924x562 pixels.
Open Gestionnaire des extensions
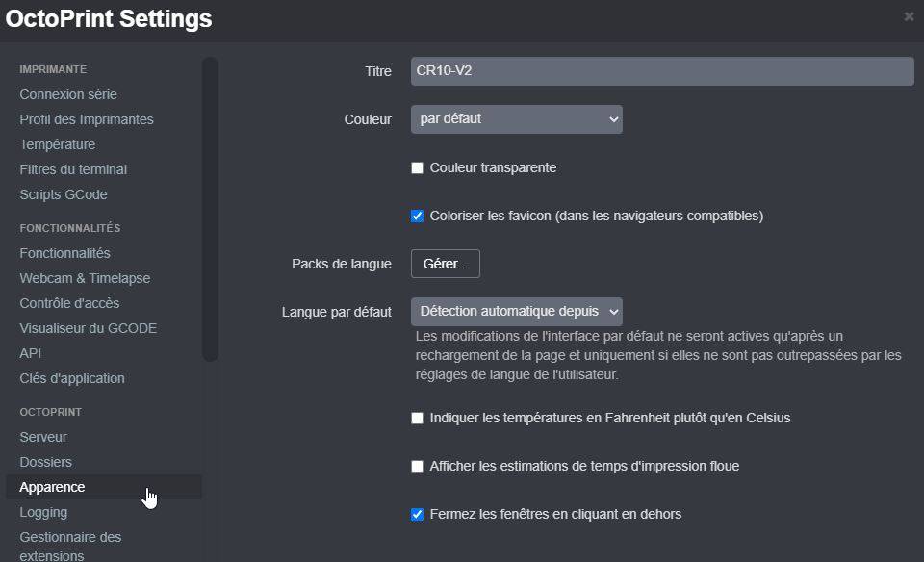tap(70, 546)
